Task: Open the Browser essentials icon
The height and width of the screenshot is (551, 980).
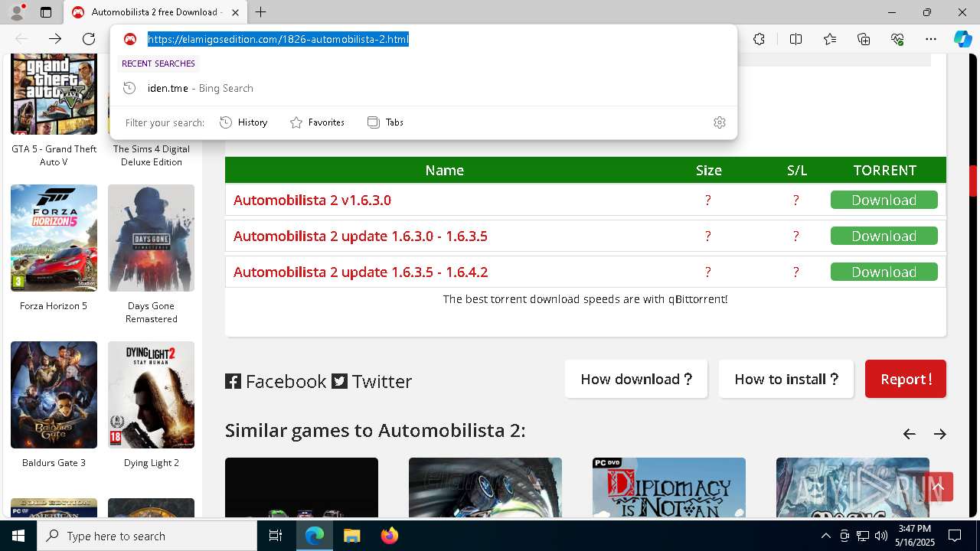Action: (897, 39)
